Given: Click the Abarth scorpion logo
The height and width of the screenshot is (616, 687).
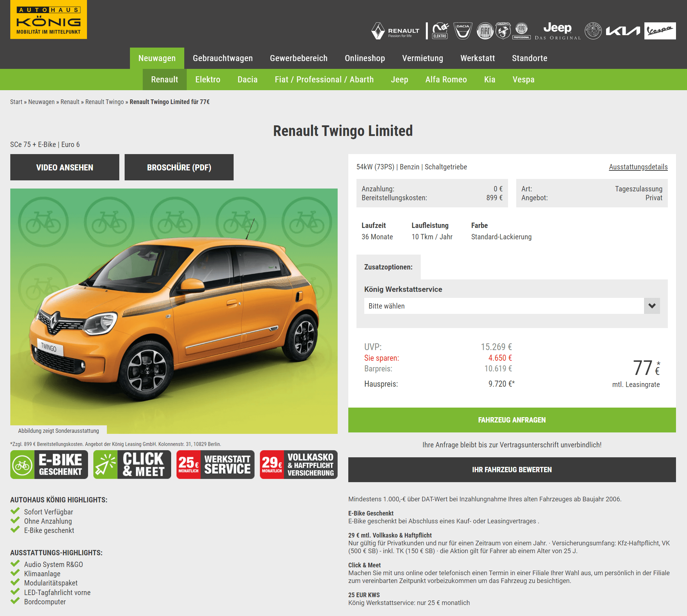Looking at the screenshot, I should (503, 31).
